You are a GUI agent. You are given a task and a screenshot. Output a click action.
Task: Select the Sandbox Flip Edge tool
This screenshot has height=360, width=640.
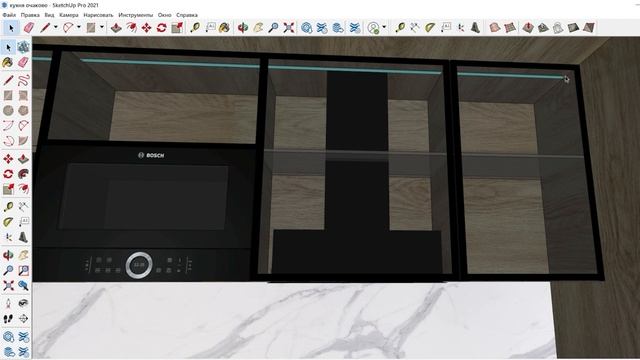[x=588, y=28]
